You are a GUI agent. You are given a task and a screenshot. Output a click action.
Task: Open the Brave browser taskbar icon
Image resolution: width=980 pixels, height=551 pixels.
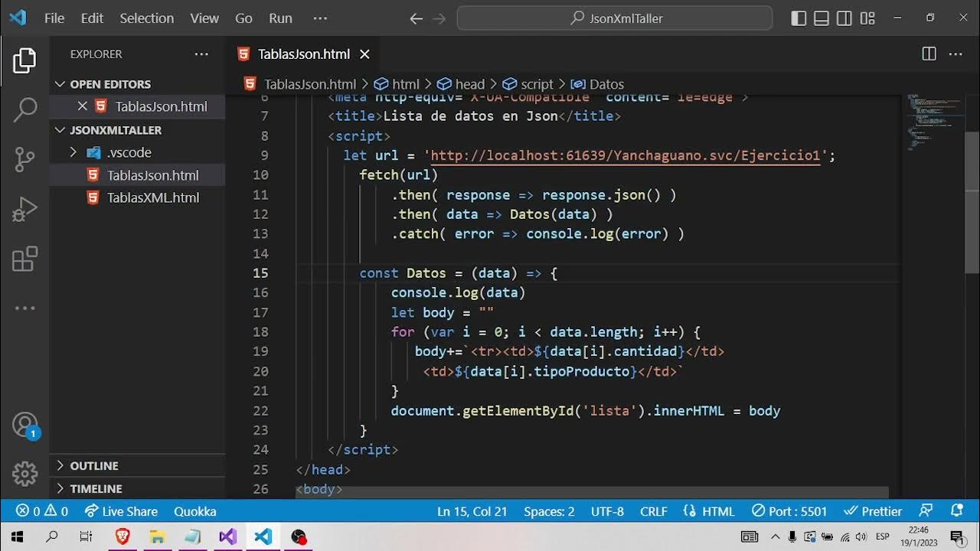pos(122,536)
